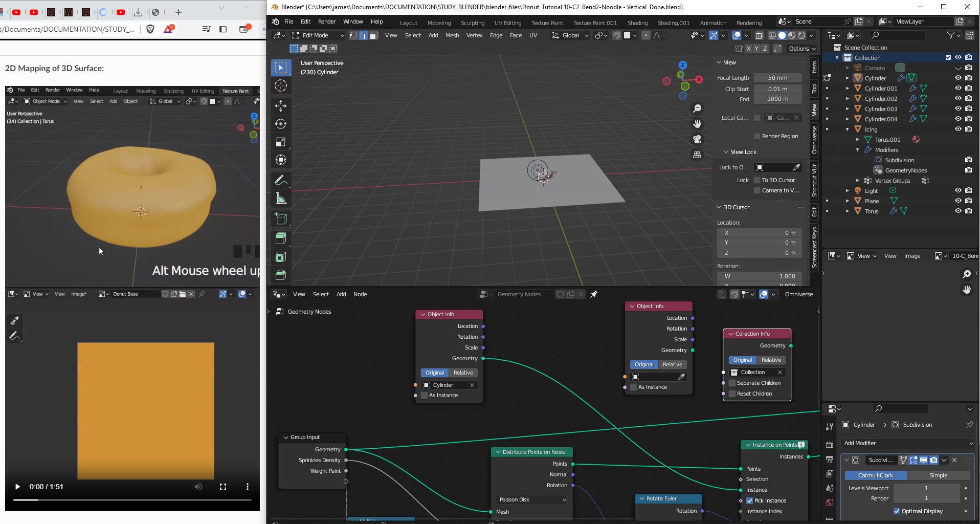The image size is (980, 524).
Task: Click Original on Cylinder Object Info node
Action: (x=435, y=373)
